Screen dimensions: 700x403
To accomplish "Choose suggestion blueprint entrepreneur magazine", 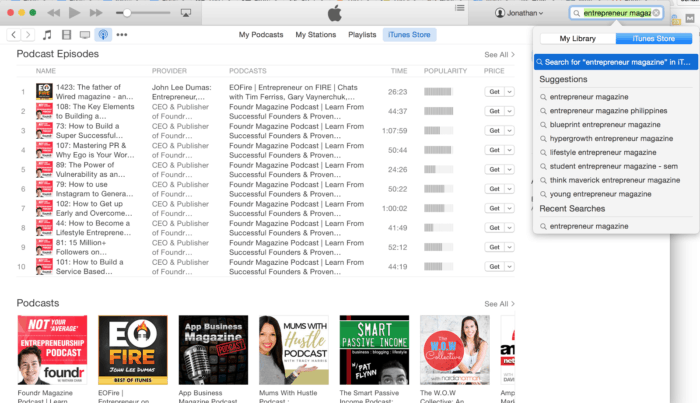I will coord(605,125).
